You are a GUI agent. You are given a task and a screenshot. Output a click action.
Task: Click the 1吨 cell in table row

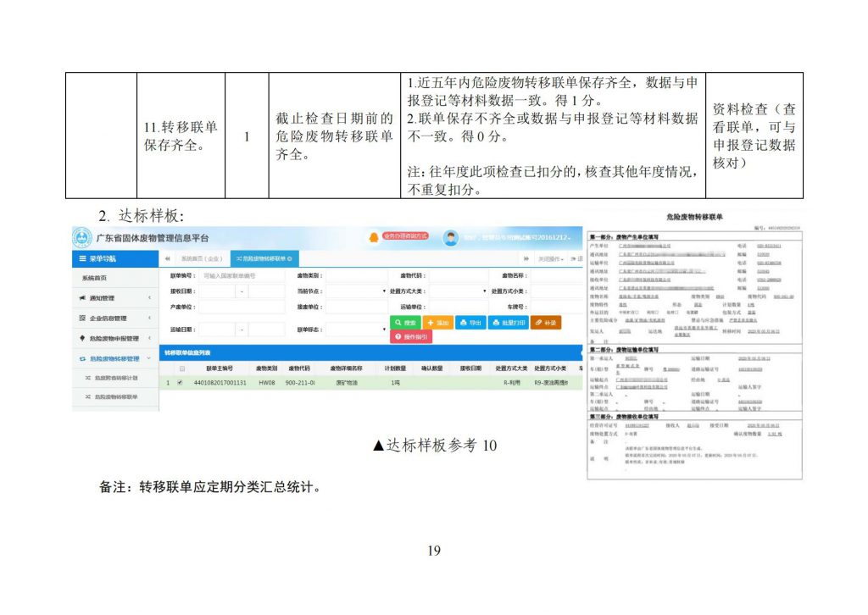click(x=395, y=383)
